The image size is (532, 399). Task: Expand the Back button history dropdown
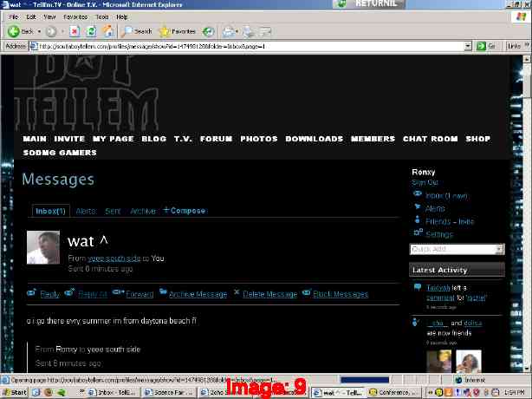(x=39, y=31)
